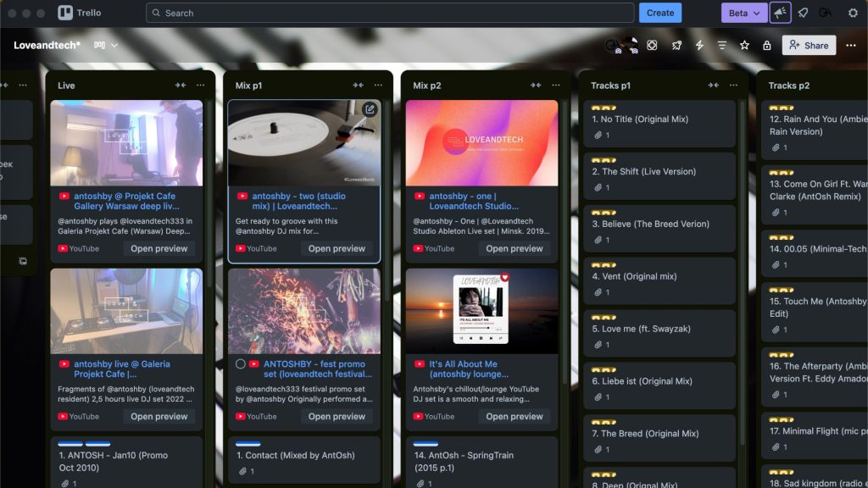This screenshot has height=488, width=868.
Task: Star the Loveandtech board
Action: click(744, 45)
